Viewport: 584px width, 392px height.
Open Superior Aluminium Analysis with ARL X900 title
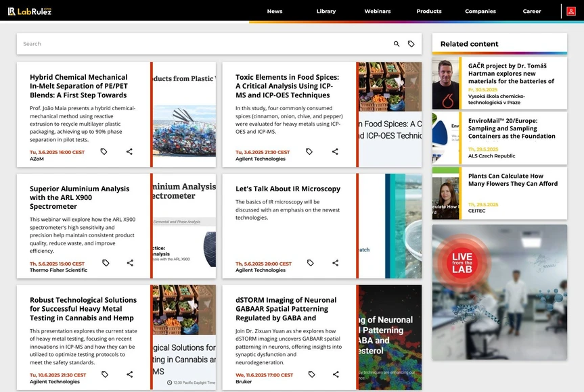point(79,197)
